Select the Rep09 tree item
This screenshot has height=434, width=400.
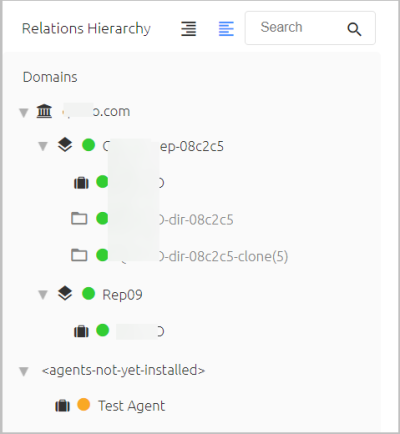click(122, 295)
